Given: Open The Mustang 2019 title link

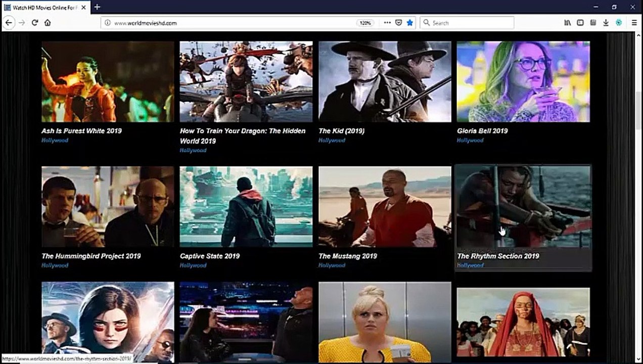Looking at the screenshot, I should [x=348, y=256].
